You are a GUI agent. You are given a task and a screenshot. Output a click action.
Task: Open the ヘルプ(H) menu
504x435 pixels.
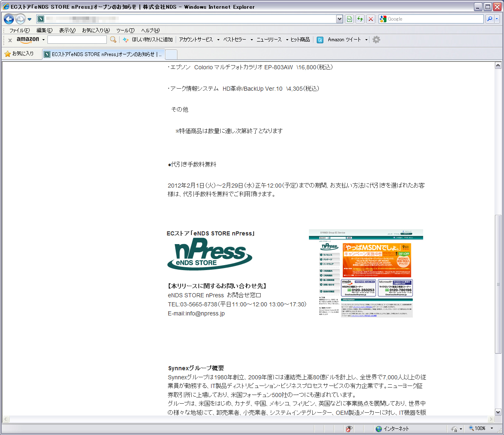click(150, 31)
